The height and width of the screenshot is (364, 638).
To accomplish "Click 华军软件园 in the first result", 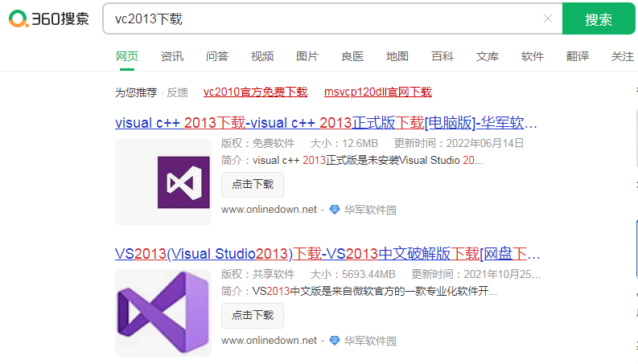I will 370,210.
